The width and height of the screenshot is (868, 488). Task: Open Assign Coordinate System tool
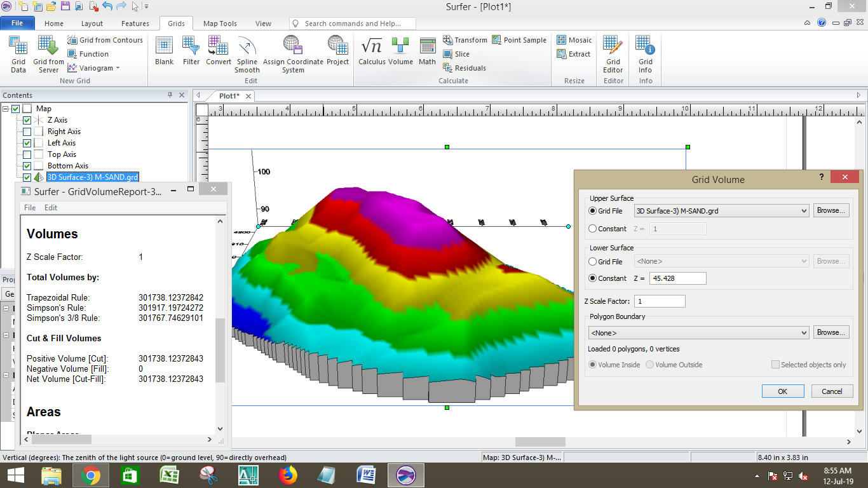(x=293, y=55)
